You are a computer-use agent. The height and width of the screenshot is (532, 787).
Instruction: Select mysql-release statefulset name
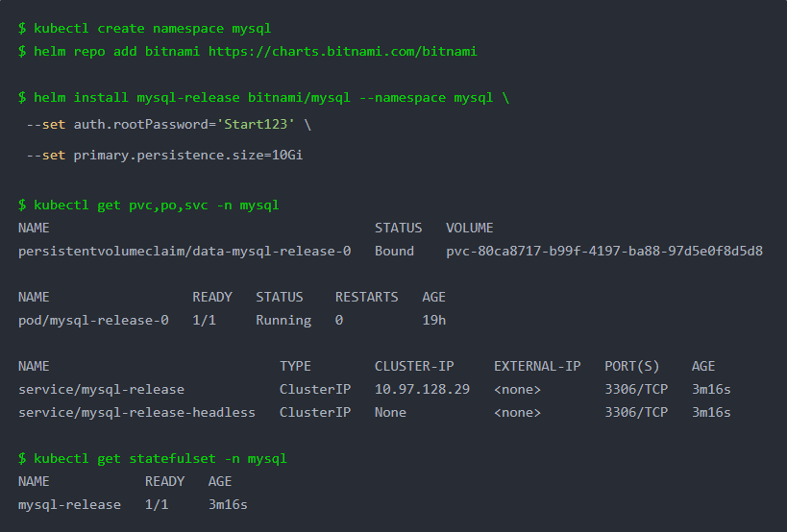(x=69, y=505)
